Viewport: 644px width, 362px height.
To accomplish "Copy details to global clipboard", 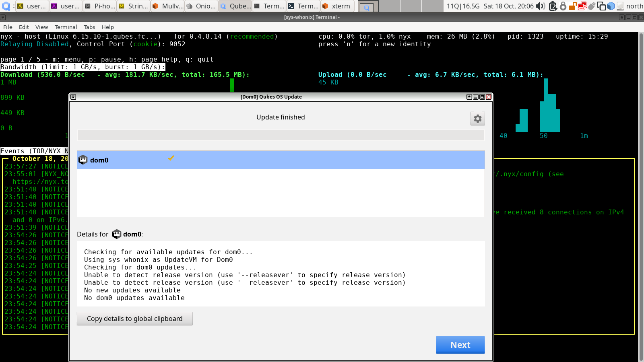I will click(x=134, y=319).
